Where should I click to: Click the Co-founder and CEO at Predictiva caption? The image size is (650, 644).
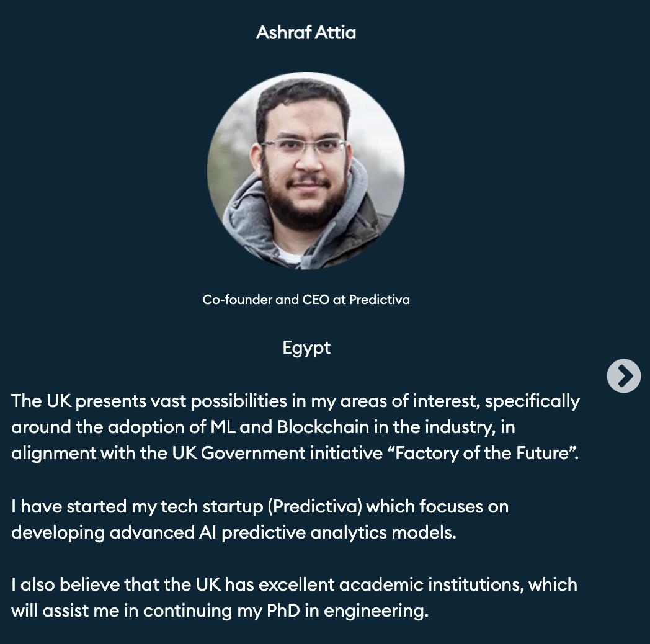(x=306, y=300)
